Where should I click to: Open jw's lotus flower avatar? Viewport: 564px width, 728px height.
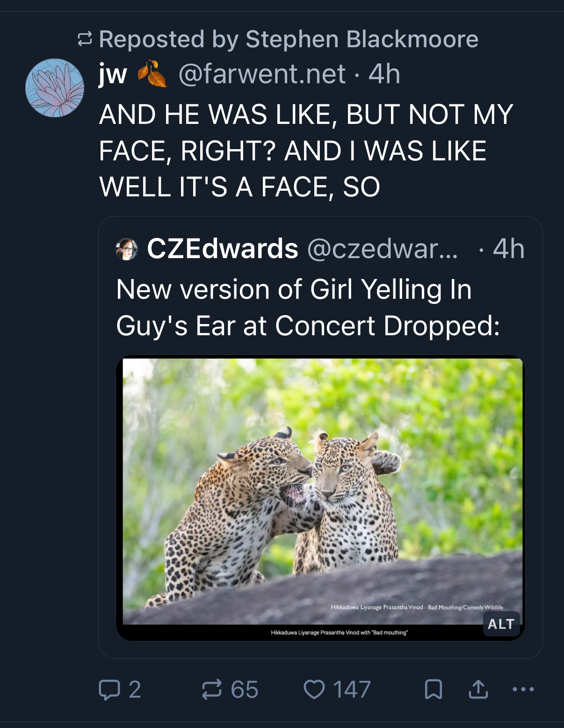[x=55, y=88]
